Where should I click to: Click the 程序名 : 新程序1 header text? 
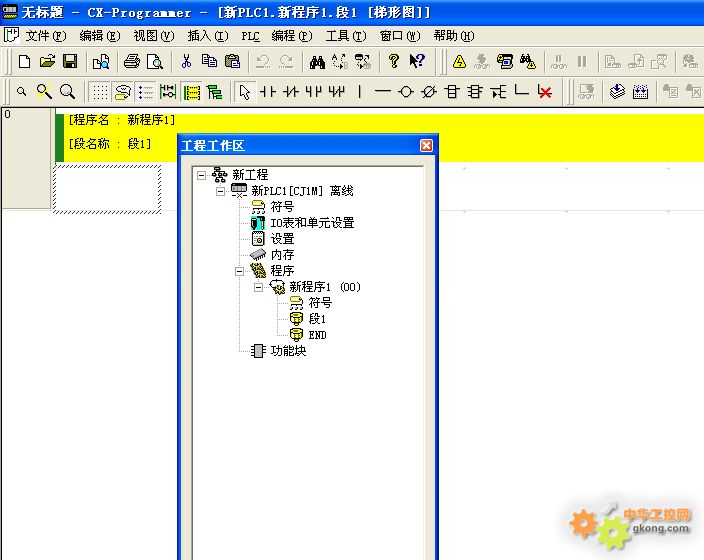click(122, 120)
